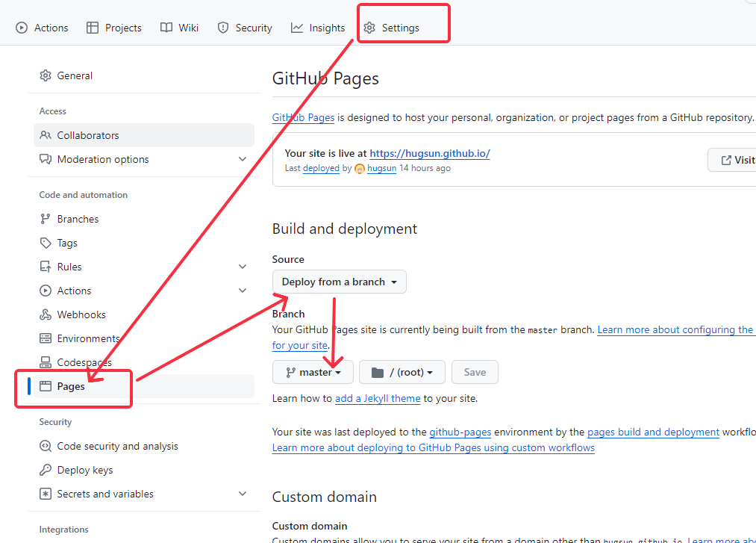This screenshot has height=543, width=756.
Task: Click the Environments server icon
Action: coord(46,338)
